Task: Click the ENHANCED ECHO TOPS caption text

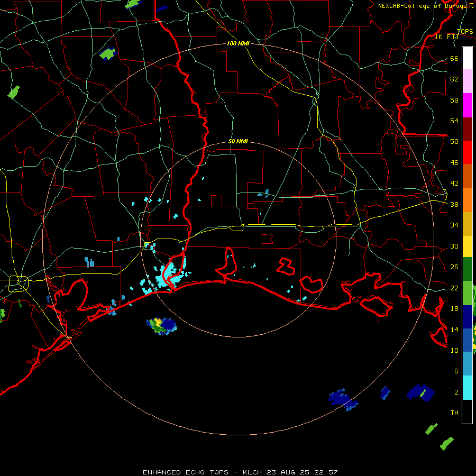Action: coord(186,472)
